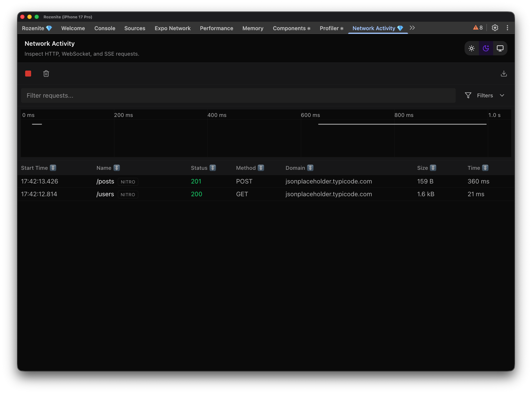Open the Components tab
This screenshot has width=532, height=394.
tap(291, 28)
